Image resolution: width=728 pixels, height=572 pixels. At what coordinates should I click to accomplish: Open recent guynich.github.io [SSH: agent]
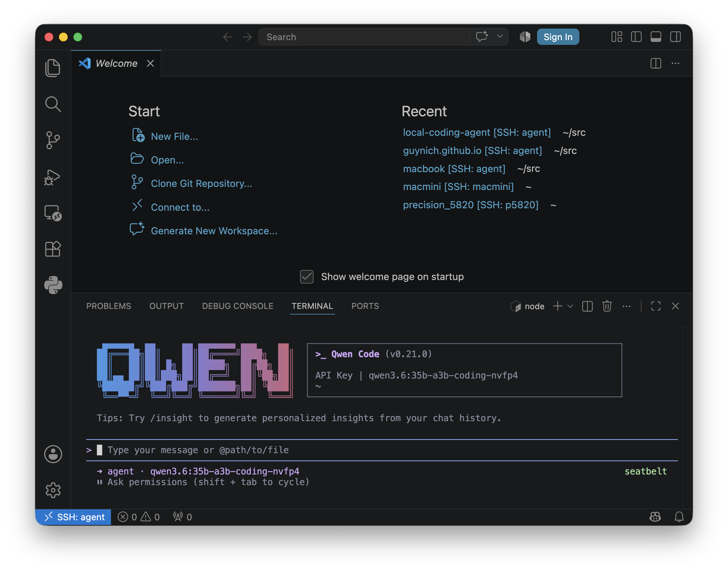472,150
